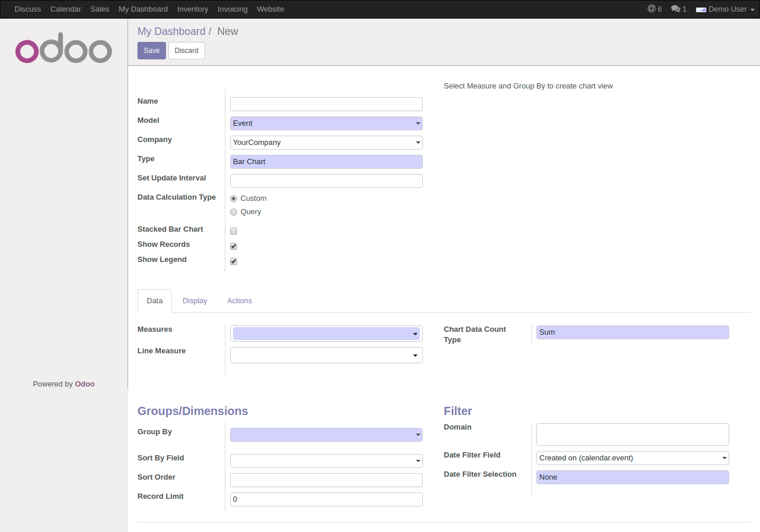This screenshot has width=760, height=532.
Task: Open the Inventory menu
Action: click(192, 9)
